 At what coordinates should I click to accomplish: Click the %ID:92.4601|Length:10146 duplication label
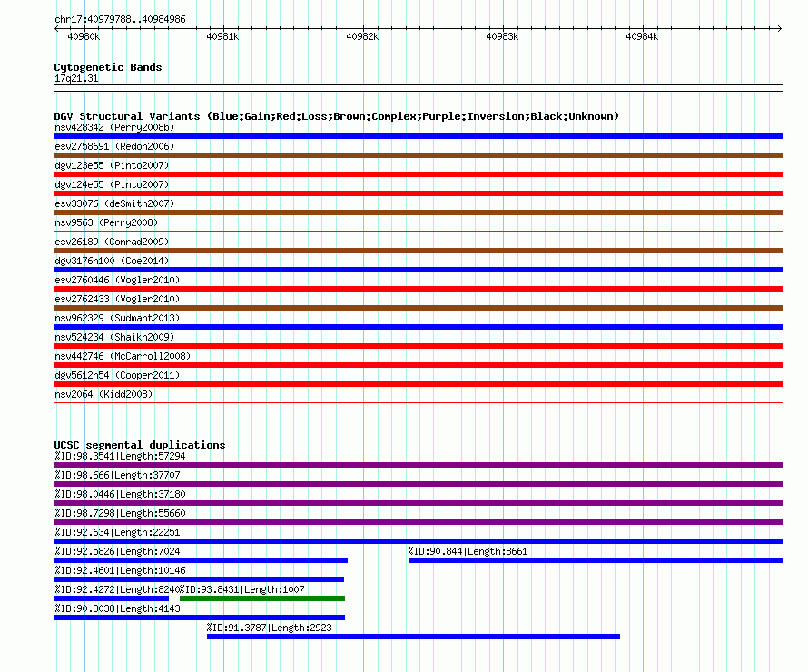tap(120, 570)
